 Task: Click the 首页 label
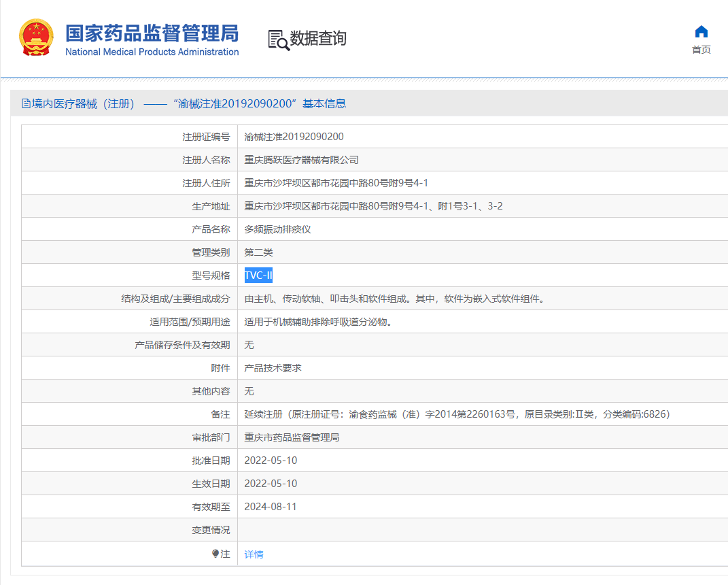[x=701, y=50]
